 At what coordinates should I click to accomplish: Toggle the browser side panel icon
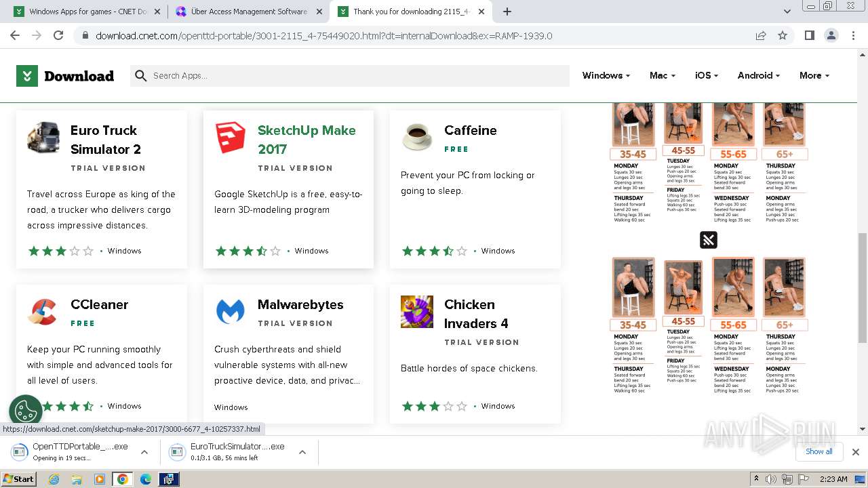809,35
